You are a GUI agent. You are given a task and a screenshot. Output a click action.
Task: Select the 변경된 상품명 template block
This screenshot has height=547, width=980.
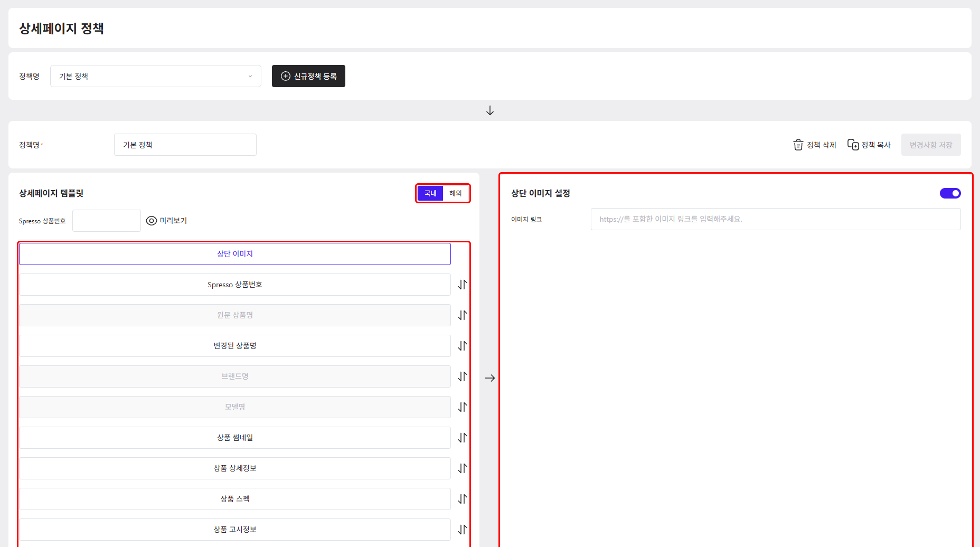point(235,346)
